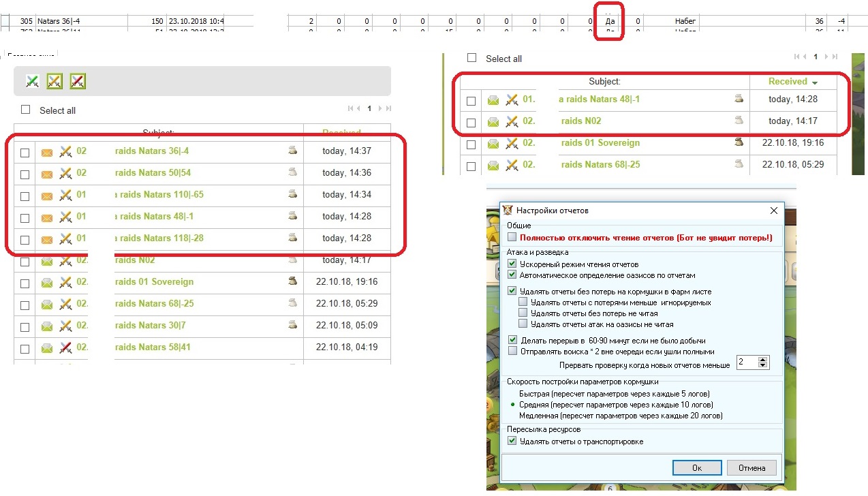Click the green swords filter icon above the report list
The image size is (868, 496).
click(32, 82)
